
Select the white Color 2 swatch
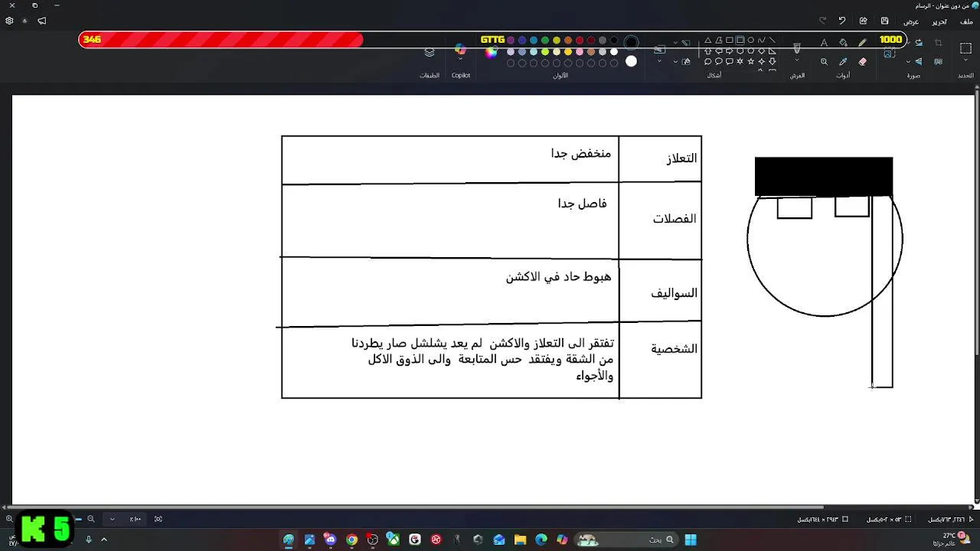tap(631, 61)
